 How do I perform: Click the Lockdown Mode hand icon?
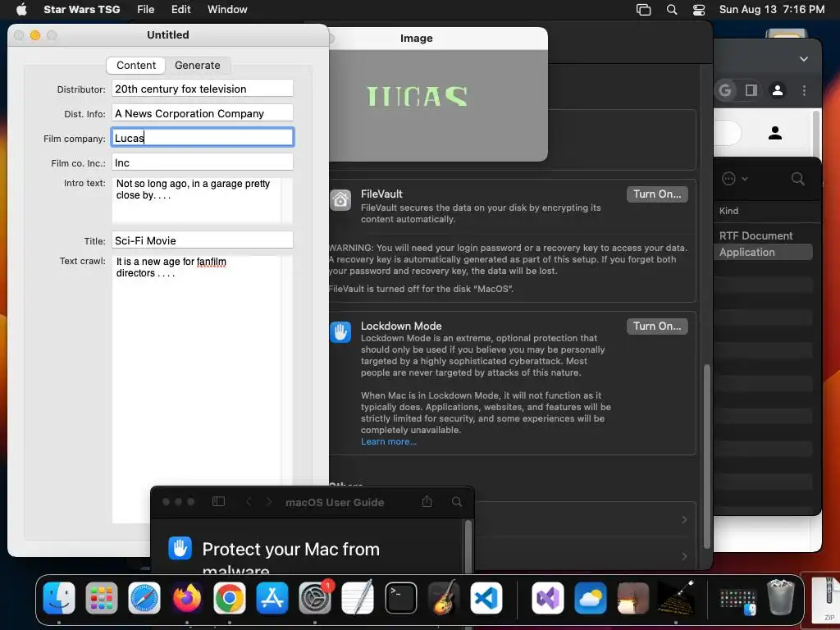[340, 332]
